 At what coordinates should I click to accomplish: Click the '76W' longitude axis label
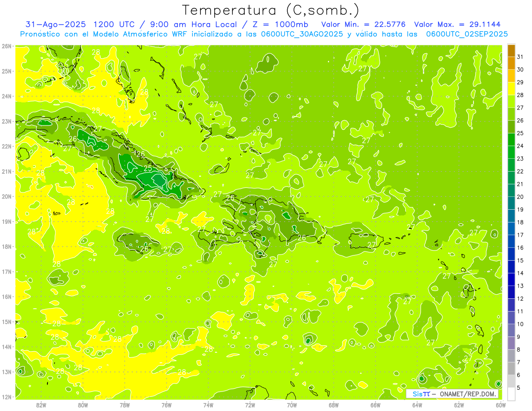(167, 405)
